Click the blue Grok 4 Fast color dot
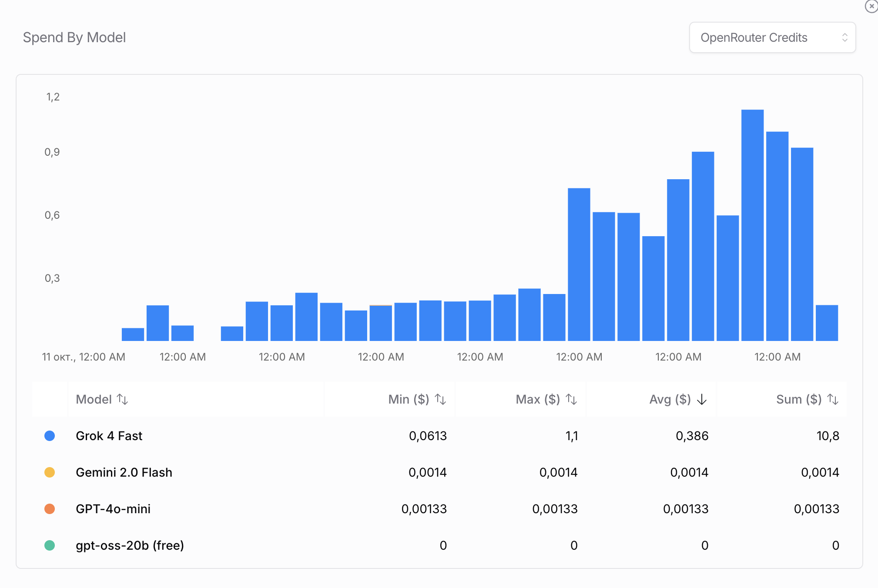Viewport: 878px width, 588px height. pos(50,436)
